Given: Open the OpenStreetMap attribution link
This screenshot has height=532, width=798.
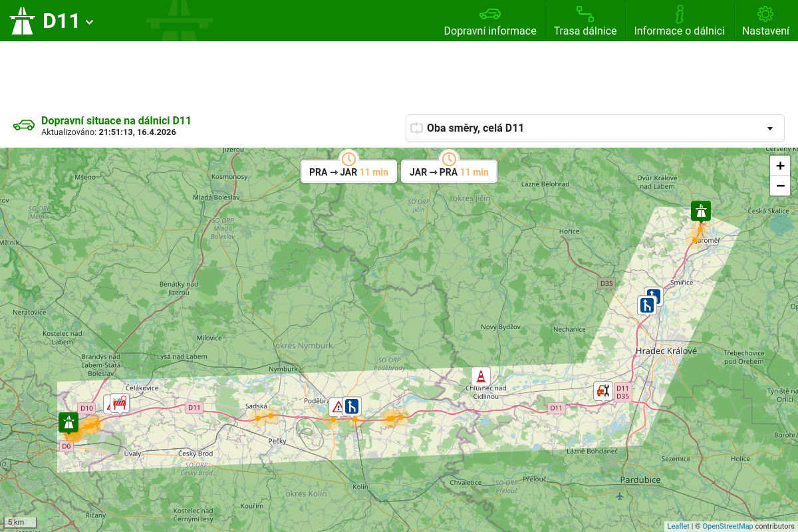Looking at the screenshot, I should (x=728, y=526).
